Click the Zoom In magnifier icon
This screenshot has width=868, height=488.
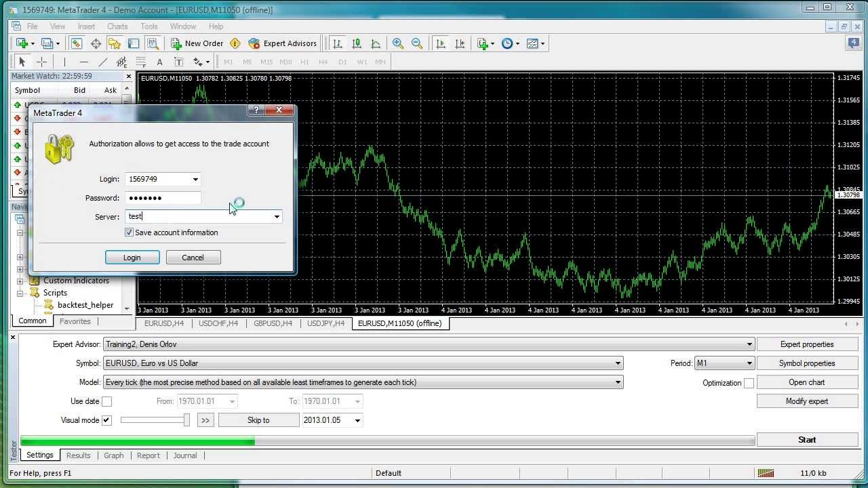pyautogui.click(x=398, y=43)
